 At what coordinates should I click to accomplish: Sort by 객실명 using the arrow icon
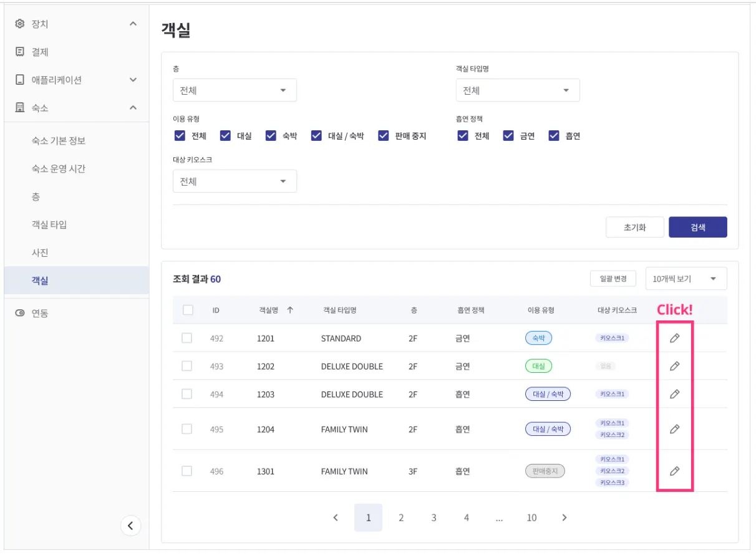click(x=289, y=310)
